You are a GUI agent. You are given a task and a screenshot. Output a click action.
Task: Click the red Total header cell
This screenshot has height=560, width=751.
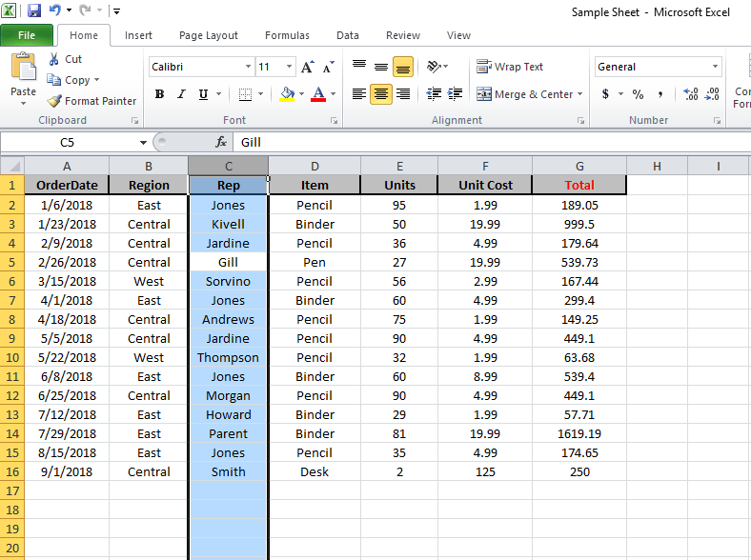pyautogui.click(x=579, y=185)
